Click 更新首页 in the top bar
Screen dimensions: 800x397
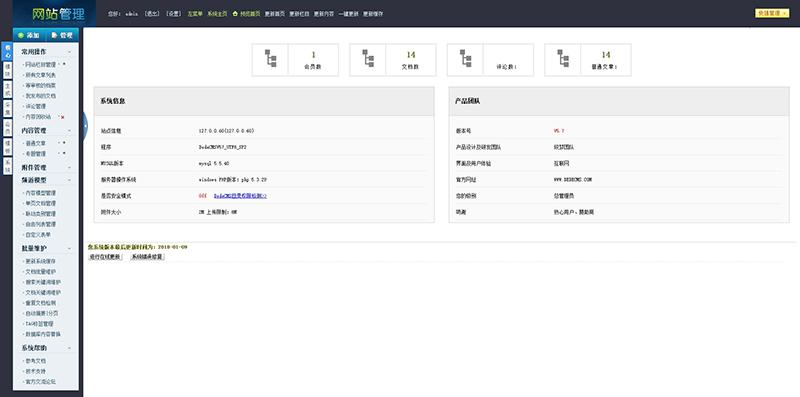pyautogui.click(x=275, y=14)
